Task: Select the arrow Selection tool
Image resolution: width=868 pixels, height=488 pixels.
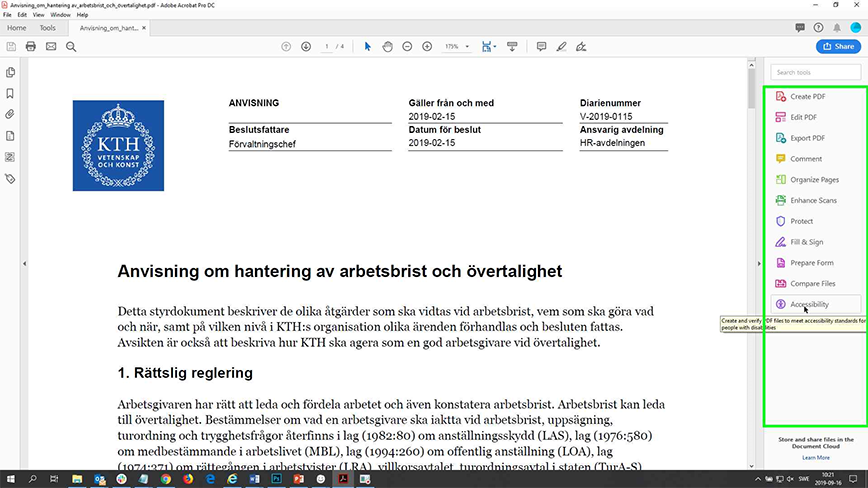Action: 368,47
